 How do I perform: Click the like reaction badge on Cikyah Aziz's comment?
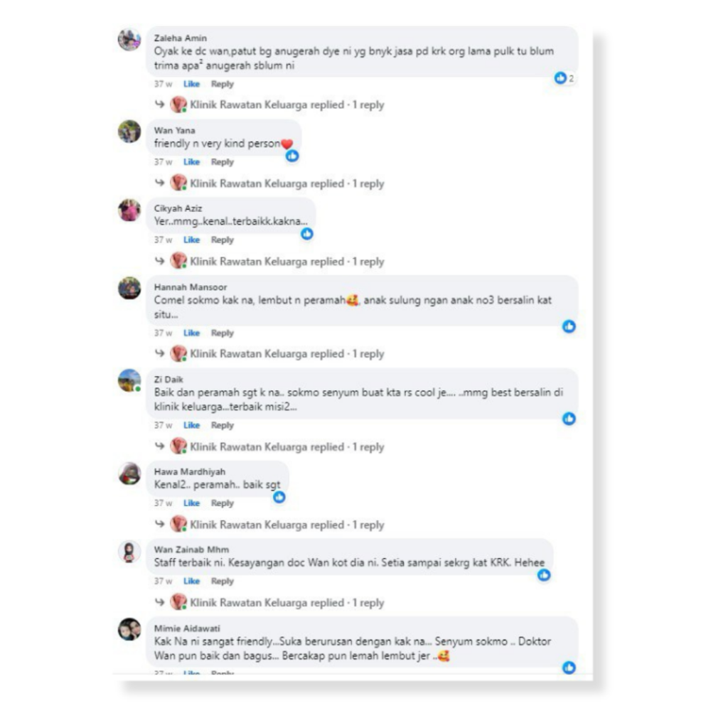click(307, 234)
